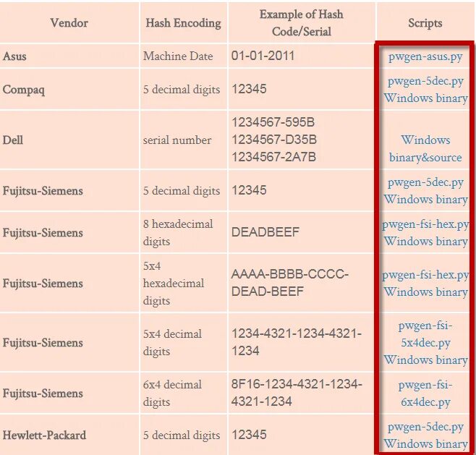Select the Vendor column header
476x455 pixels.
pyautogui.click(x=69, y=22)
